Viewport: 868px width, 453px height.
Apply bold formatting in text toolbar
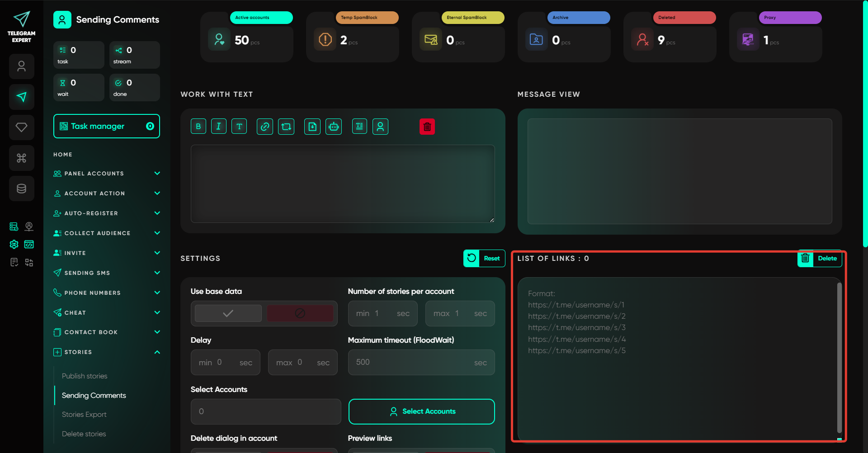click(x=198, y=127)
